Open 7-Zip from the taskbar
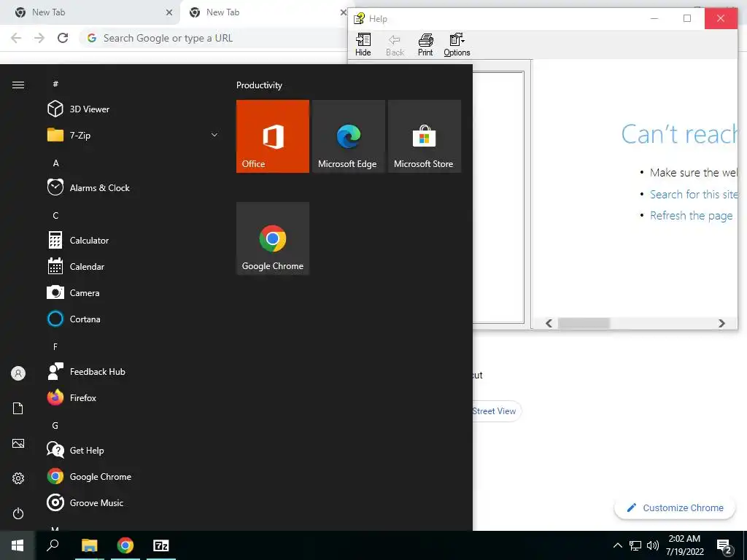747x560 pixels. (x=161, y=545)
